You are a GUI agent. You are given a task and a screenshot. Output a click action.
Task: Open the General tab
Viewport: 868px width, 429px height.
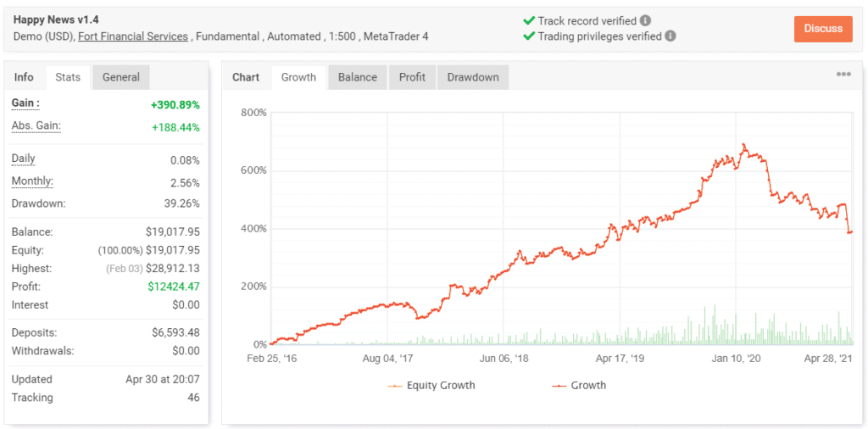click(x=121, y=77)
